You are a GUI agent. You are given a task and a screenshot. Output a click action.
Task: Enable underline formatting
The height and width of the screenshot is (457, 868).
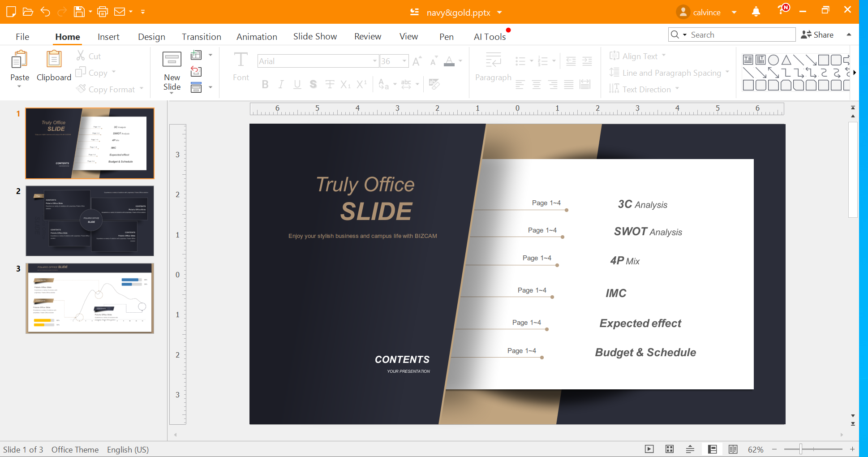coord(297,84)
